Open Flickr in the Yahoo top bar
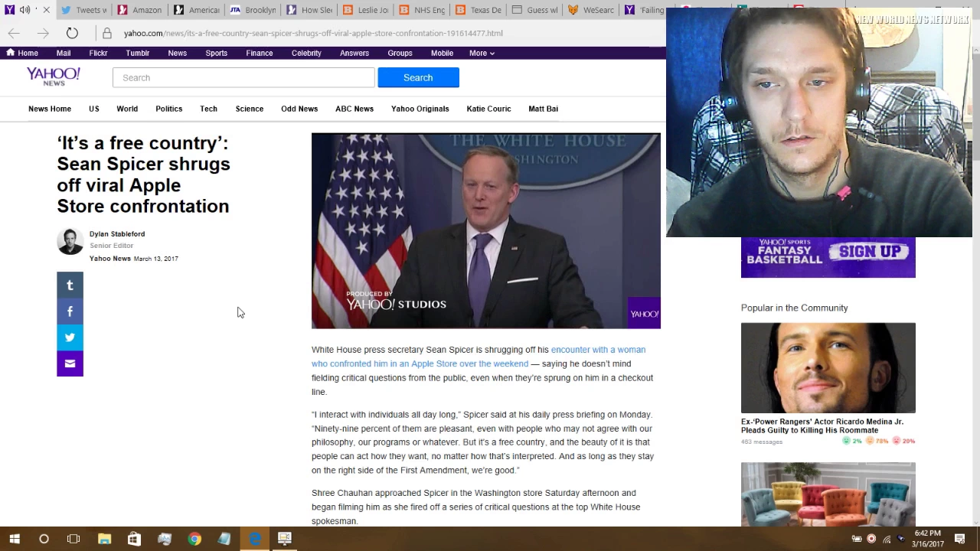The height and width of the screenshot is (551, 980). (98, 53)
